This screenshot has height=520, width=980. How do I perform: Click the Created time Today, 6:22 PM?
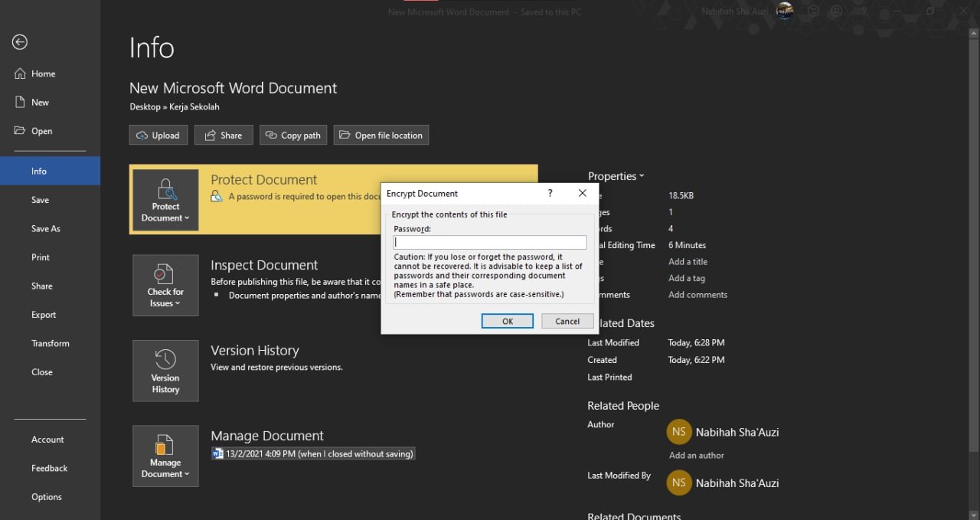click(x=696, y=359)
